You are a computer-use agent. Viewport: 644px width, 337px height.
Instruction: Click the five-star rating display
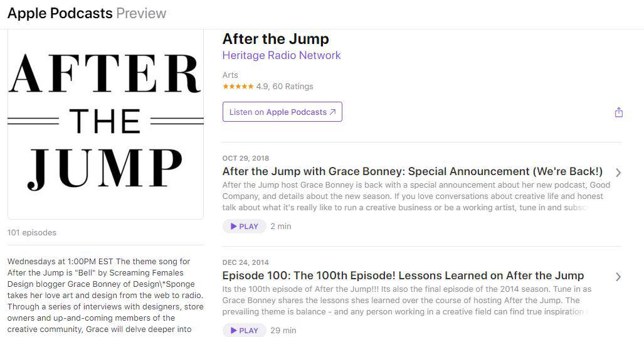coord(238,87)
